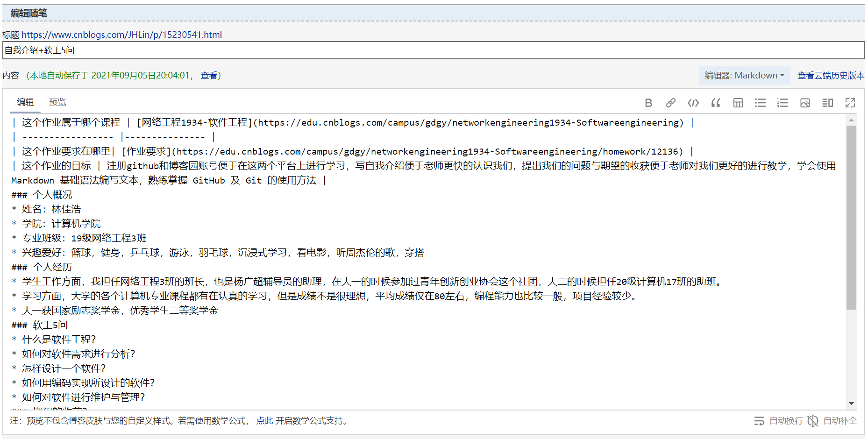Open the cnblogs post URL link
The height and width of the screenshot is (439, 868).
tap(122, 35)
